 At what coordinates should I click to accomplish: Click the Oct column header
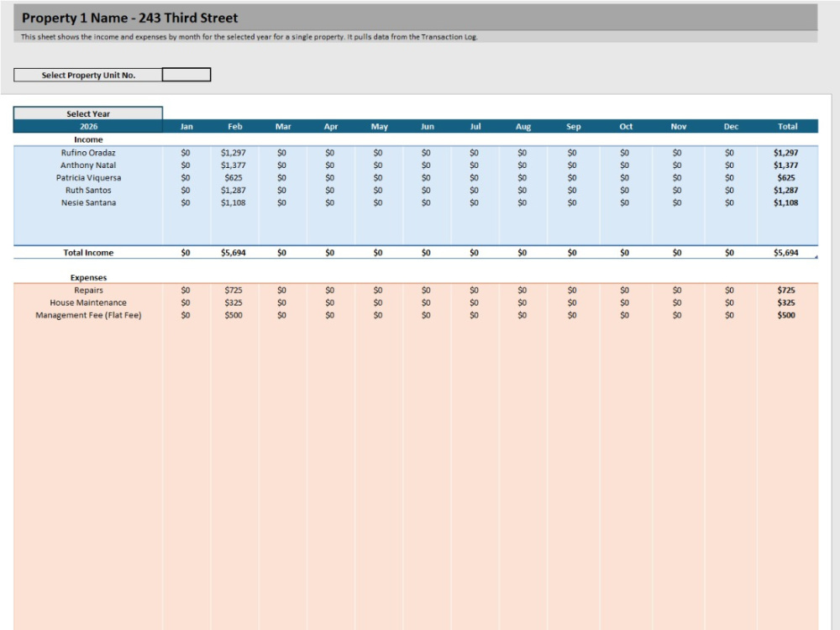click(626, 127)
